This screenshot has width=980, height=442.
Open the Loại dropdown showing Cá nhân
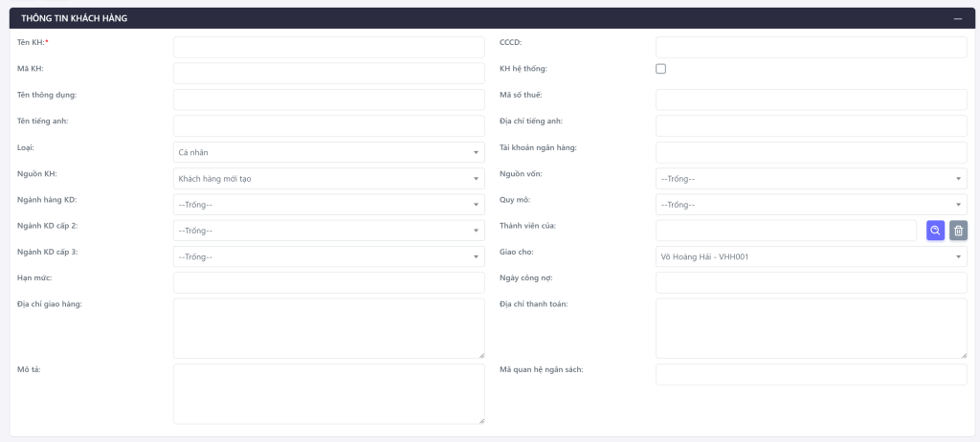[x=328, y=152]
